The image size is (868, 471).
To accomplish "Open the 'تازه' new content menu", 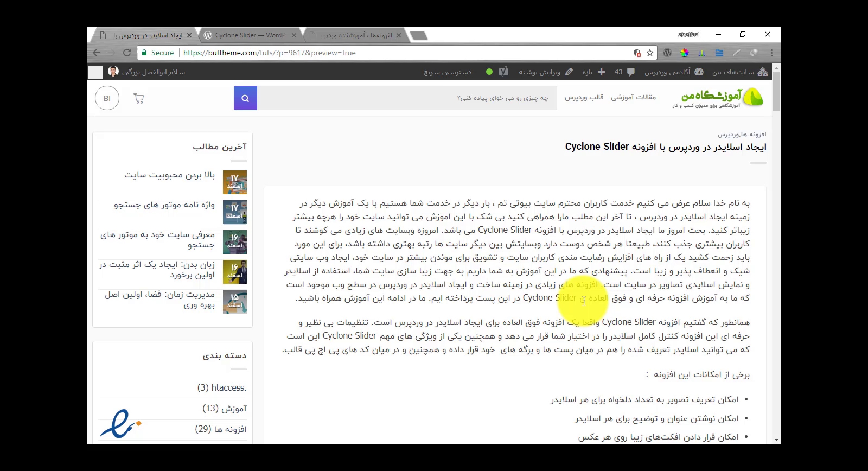I will point(593,72).
